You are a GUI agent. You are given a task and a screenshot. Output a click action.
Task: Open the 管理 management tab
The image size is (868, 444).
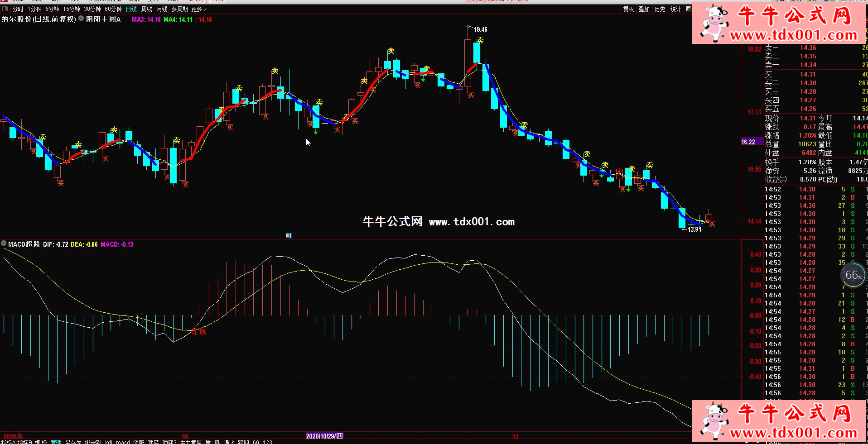coord(56,442)
